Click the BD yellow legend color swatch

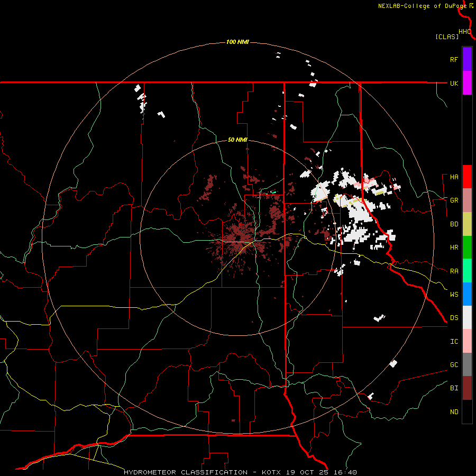[467, 224]
